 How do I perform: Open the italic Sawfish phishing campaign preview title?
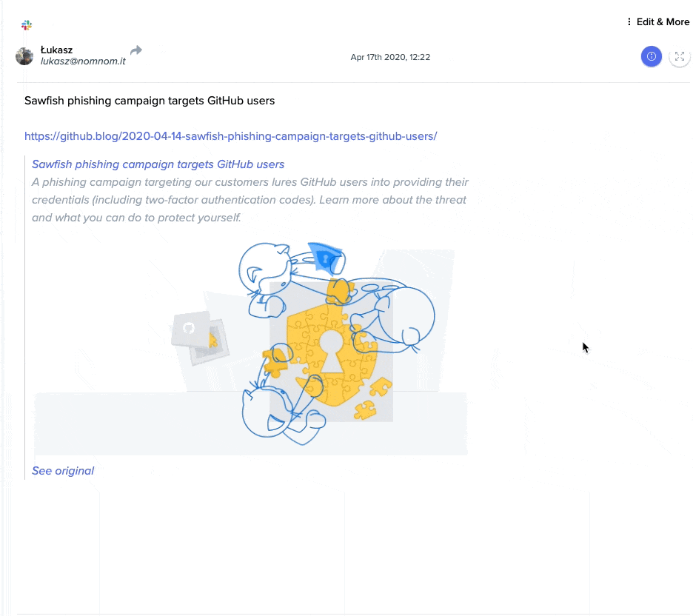[158, 164]
